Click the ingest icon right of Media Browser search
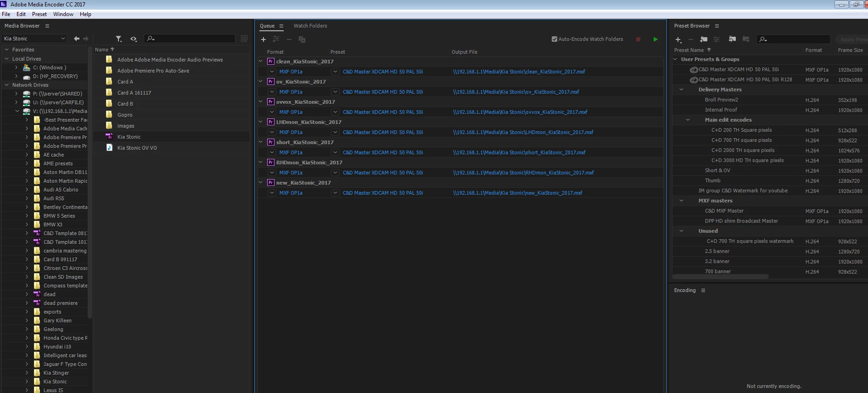 pyautogui.click(x=244, y=39)
